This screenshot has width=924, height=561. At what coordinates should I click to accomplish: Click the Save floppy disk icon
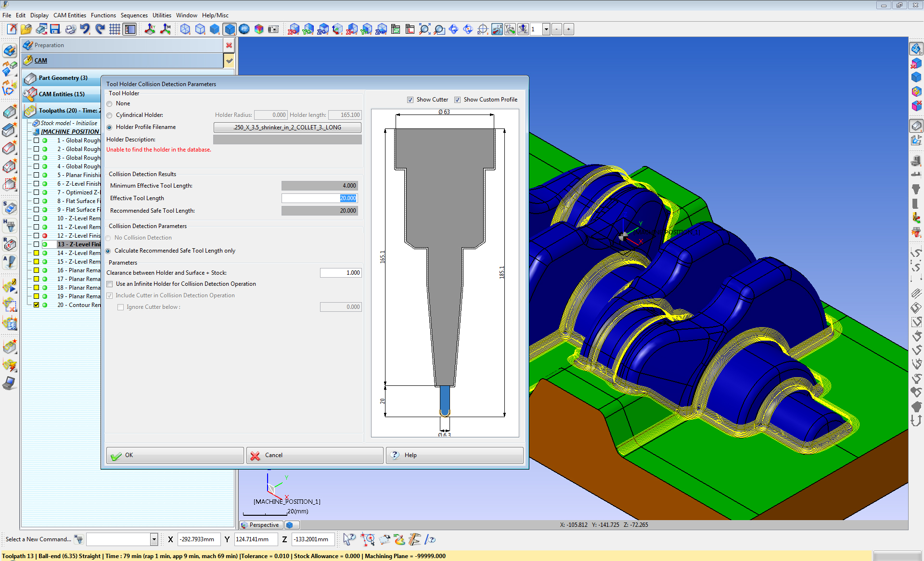coord(55,29)
